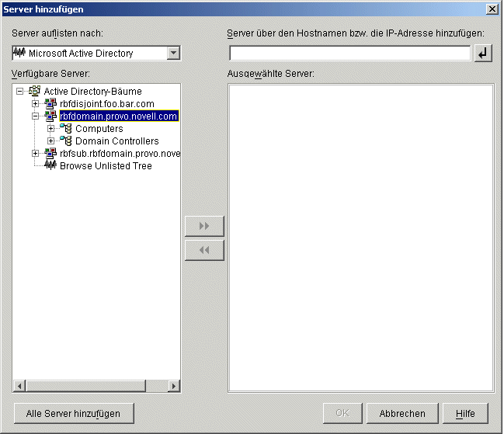Screen dimensions: 504x434
Task: Click the hostname or IP address input field
Action: 349,53
